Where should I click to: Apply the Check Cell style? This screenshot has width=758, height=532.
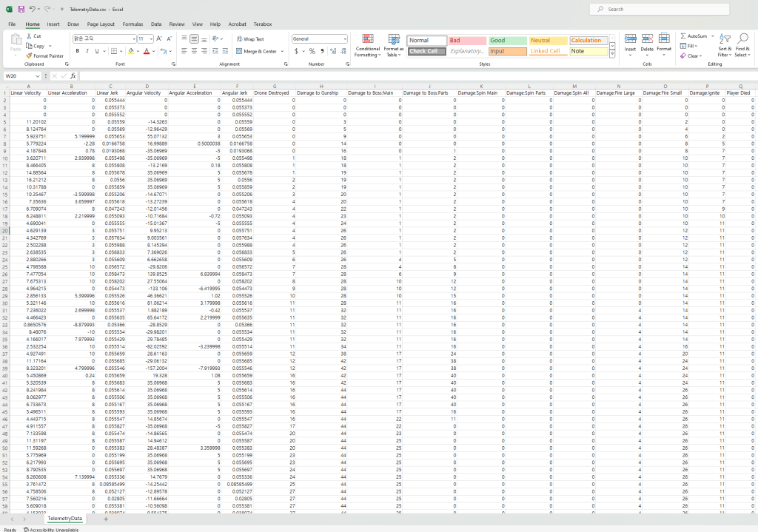[x=427, y=51]
